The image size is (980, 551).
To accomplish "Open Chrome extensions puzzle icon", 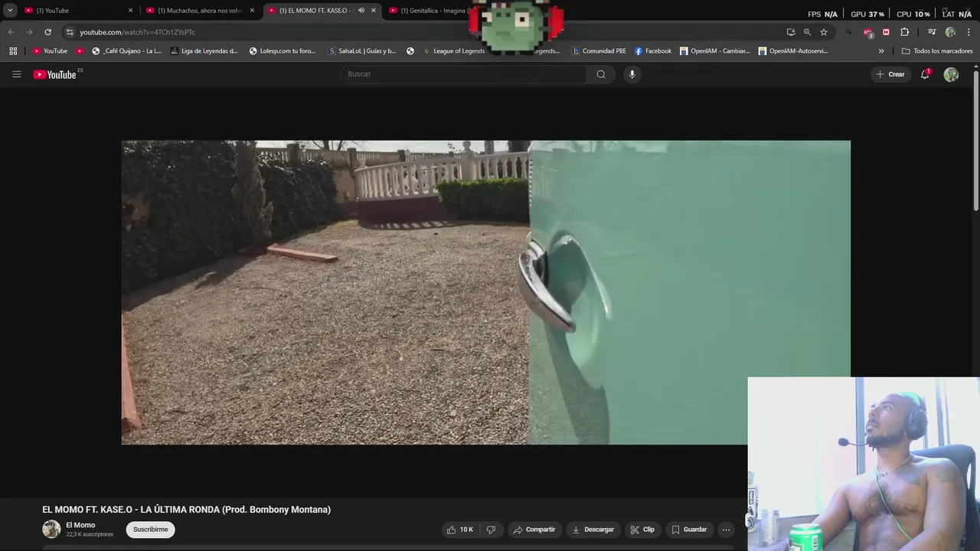I will tap(905, 32).
